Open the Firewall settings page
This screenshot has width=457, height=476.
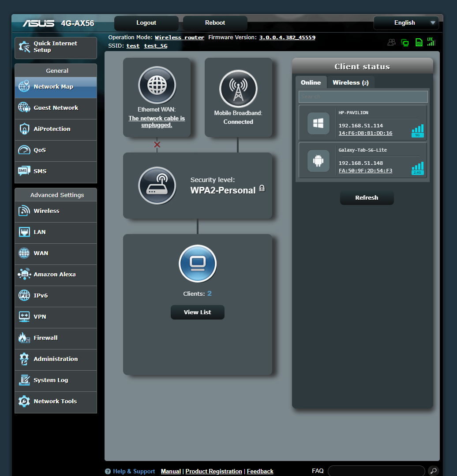click(x=56, y=338)
